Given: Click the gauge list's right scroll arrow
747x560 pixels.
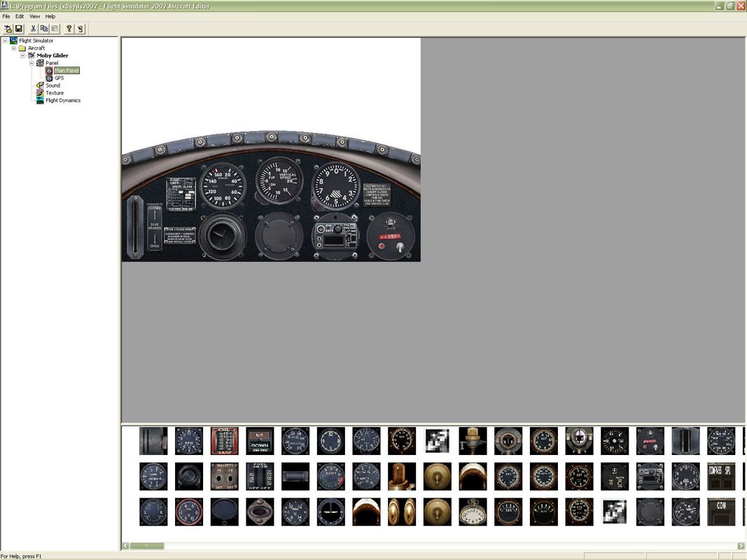Looking at the screenshot, I should click(x=741, y=545).
